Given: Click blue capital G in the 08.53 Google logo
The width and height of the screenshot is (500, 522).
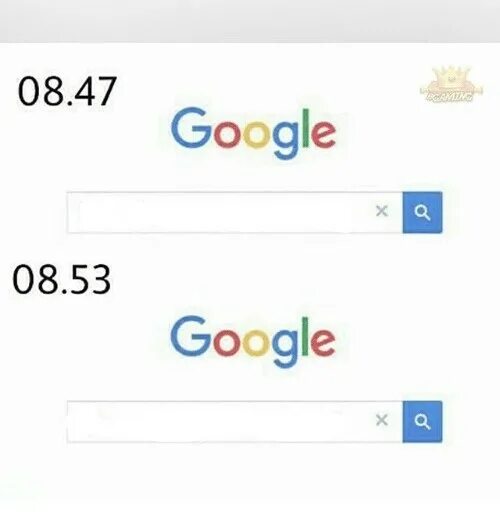Looking at the screenshot, I should pos(190,336).
